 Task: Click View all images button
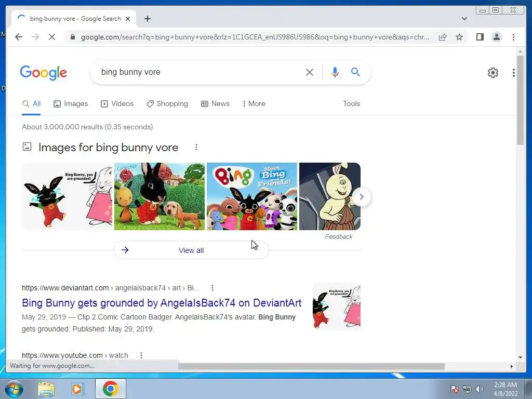point(191,250)
